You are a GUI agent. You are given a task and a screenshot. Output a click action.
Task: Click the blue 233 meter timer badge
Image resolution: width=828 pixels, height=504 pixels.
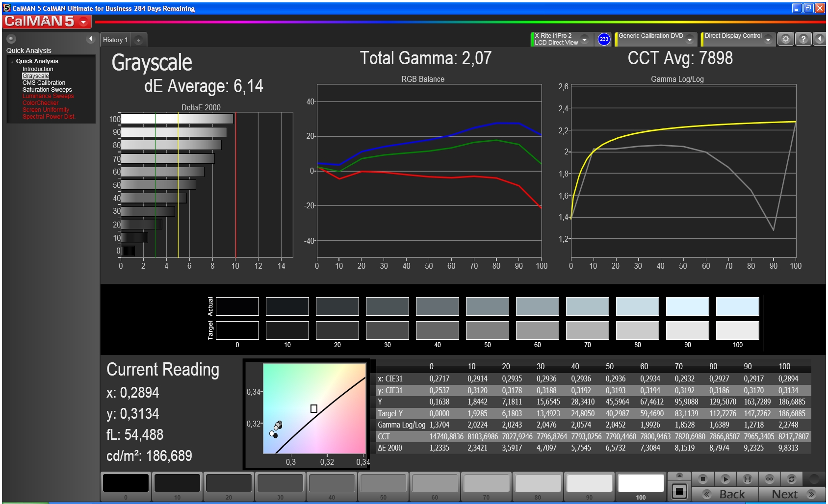(604, 39)
